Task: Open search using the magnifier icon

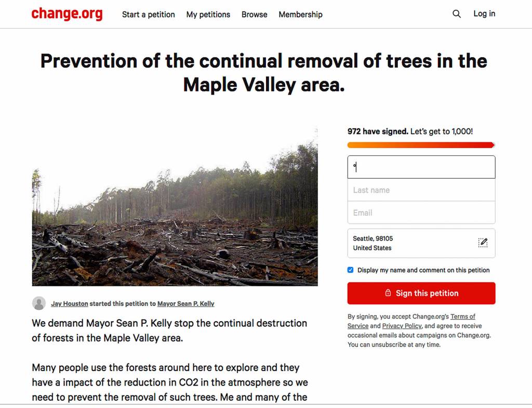Action: coord(456,14)
